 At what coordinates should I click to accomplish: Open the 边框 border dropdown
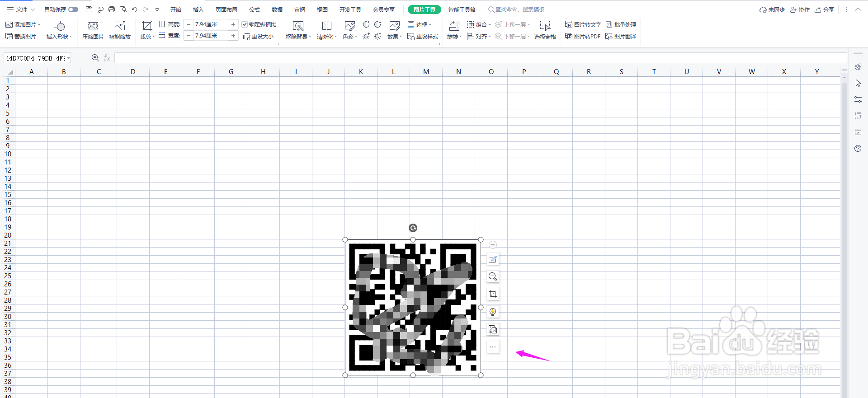(x=420, y=24)
